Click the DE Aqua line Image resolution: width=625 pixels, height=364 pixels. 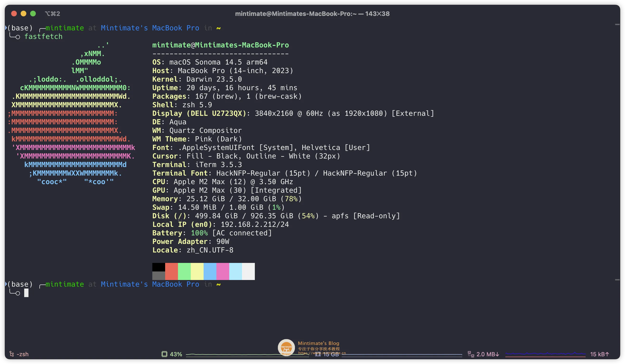(169, 122)
